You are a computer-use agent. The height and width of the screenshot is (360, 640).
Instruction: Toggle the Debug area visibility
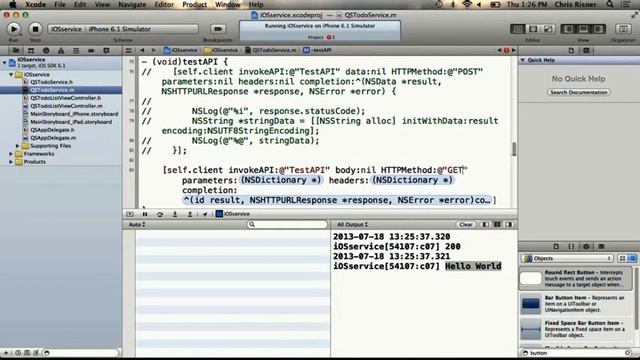point(583,29)
